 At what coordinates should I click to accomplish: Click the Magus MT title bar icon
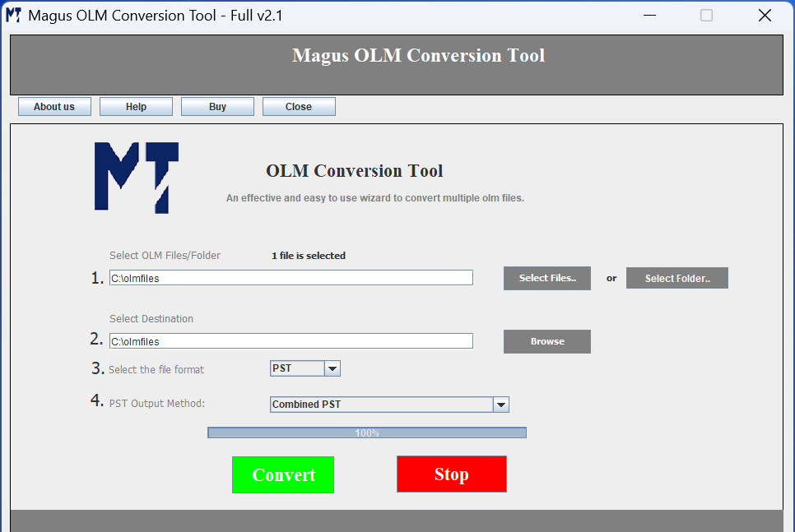[13, 15]
